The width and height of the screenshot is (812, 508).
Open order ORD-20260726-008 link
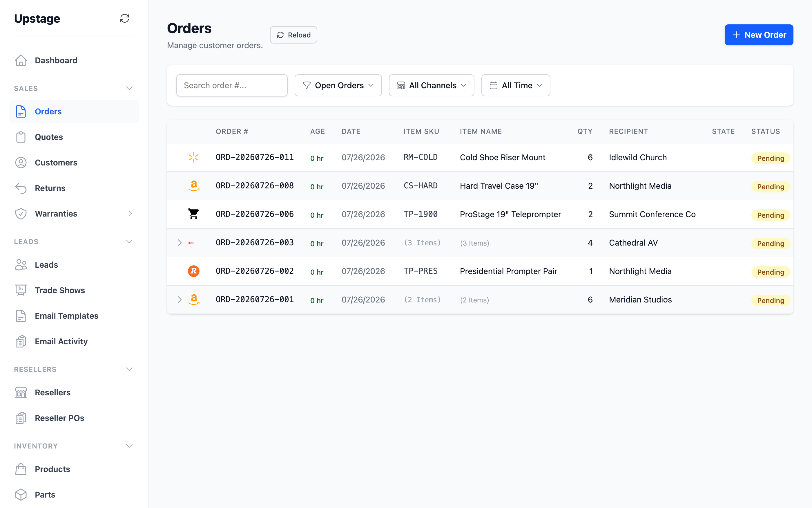coord(255,186)
